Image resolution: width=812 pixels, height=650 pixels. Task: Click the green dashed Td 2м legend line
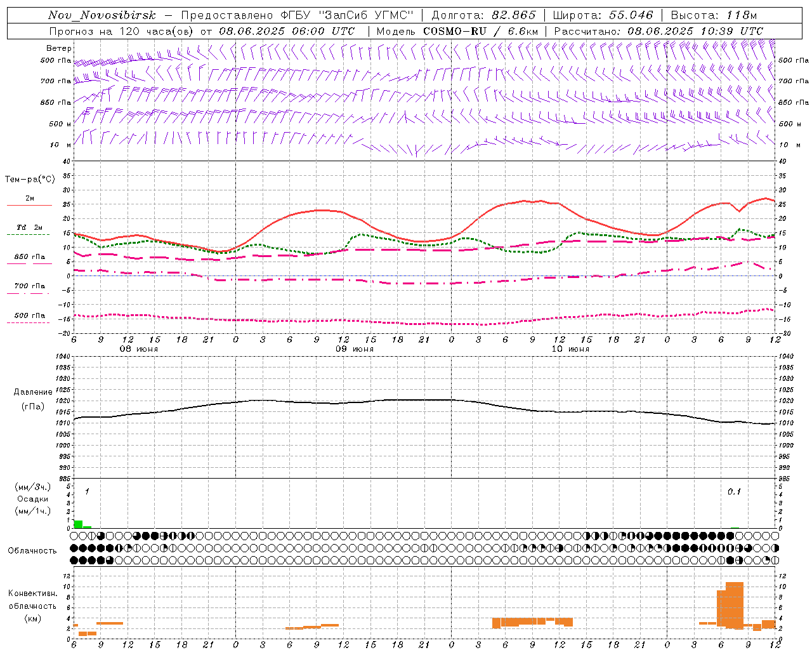coord(28,234)
